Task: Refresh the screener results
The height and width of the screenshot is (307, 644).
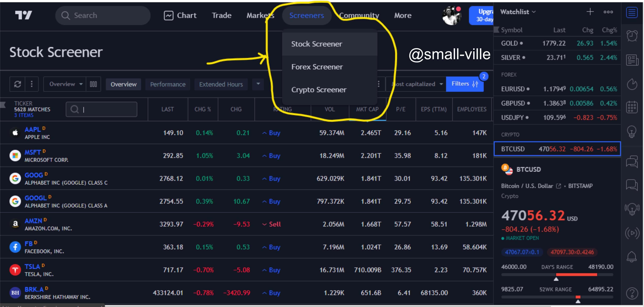Action: pyautogui.click(x=17, y=84)
